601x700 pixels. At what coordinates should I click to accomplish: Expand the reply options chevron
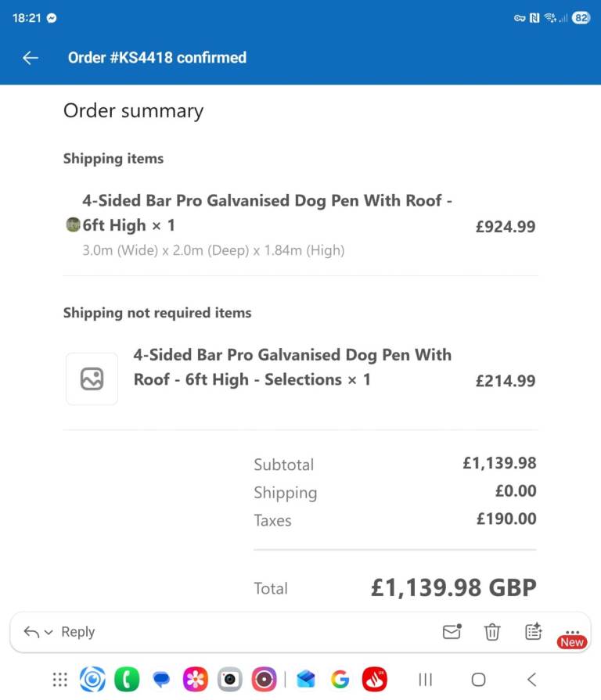coord(49,633)
